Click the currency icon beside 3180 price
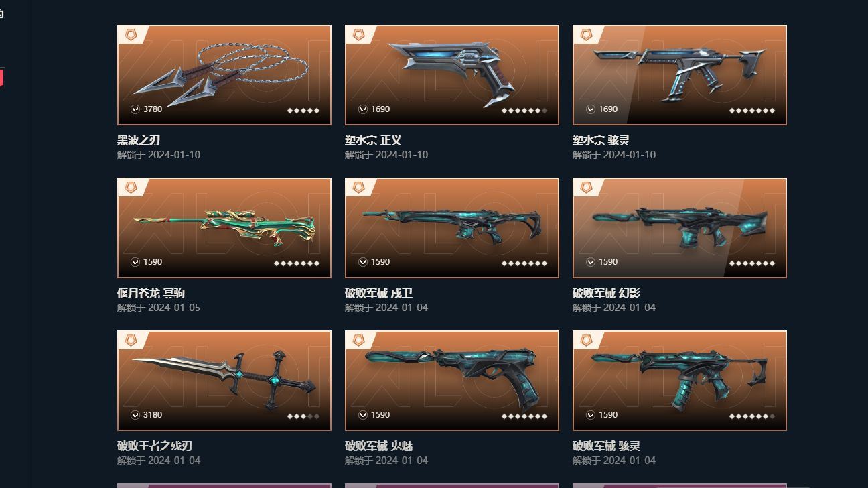 point(135,415)
